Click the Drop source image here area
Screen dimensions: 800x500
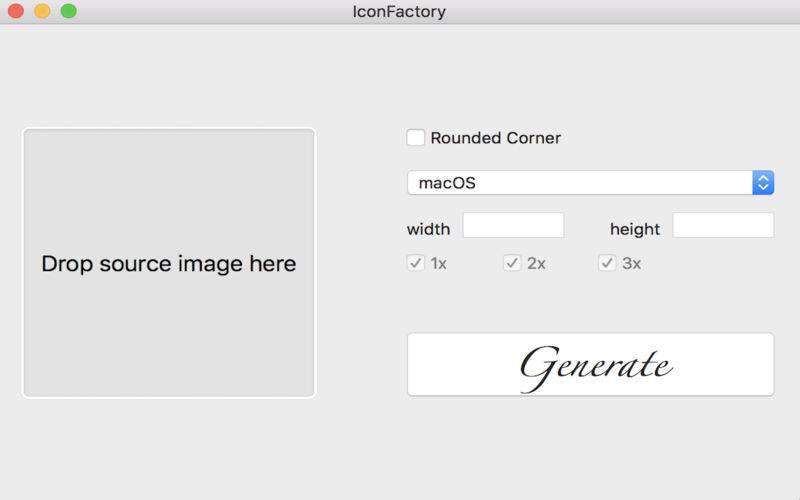(x=169, y=263)
